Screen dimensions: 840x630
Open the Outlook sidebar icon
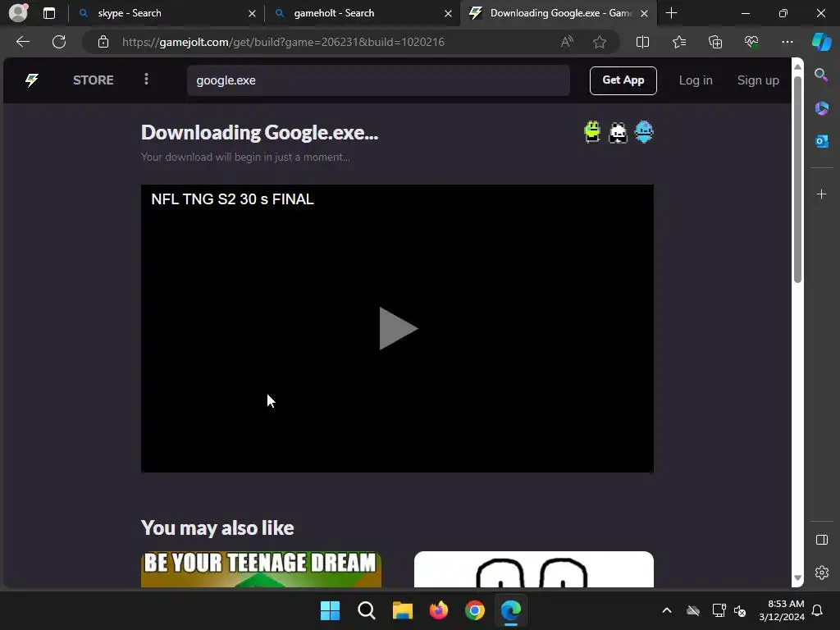(821, 141)
